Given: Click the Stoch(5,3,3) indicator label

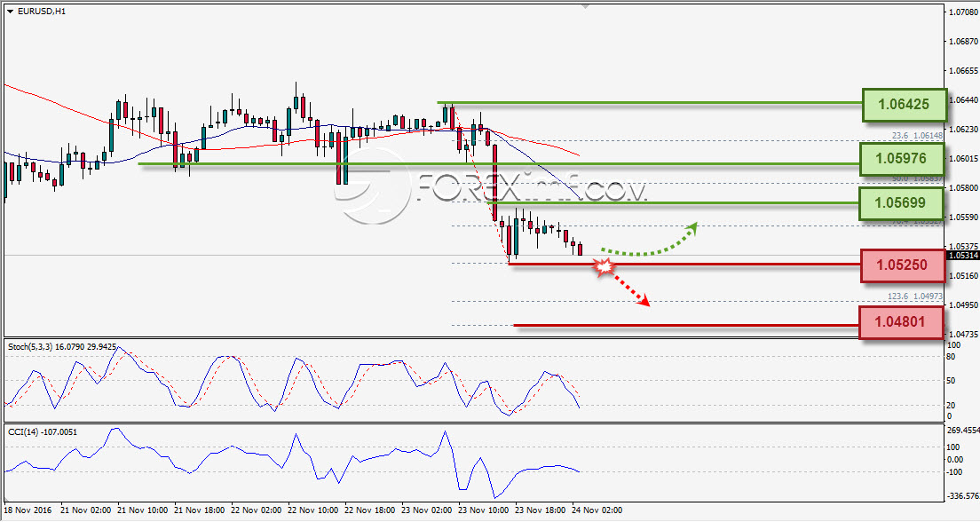Looking at the screenshot, I should (62, 346).
